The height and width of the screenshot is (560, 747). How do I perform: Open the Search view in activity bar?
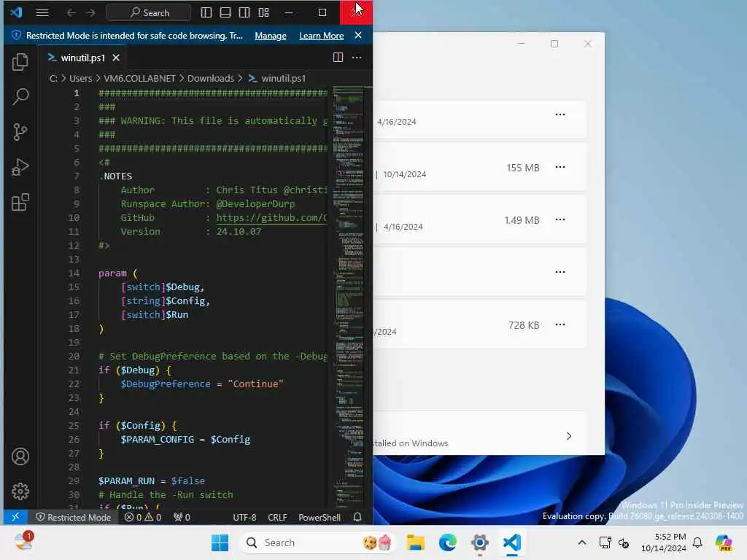(x=20, y=97)
